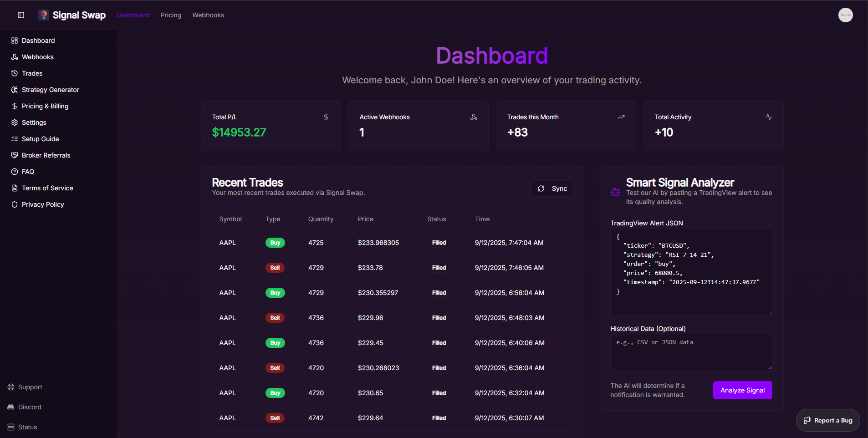Click the Historical Data input field

690,352
